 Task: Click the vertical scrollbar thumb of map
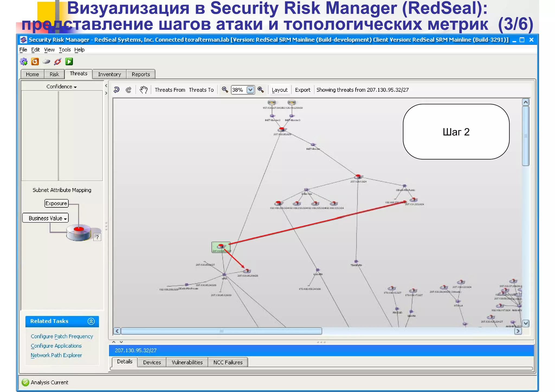click(525, 136)
